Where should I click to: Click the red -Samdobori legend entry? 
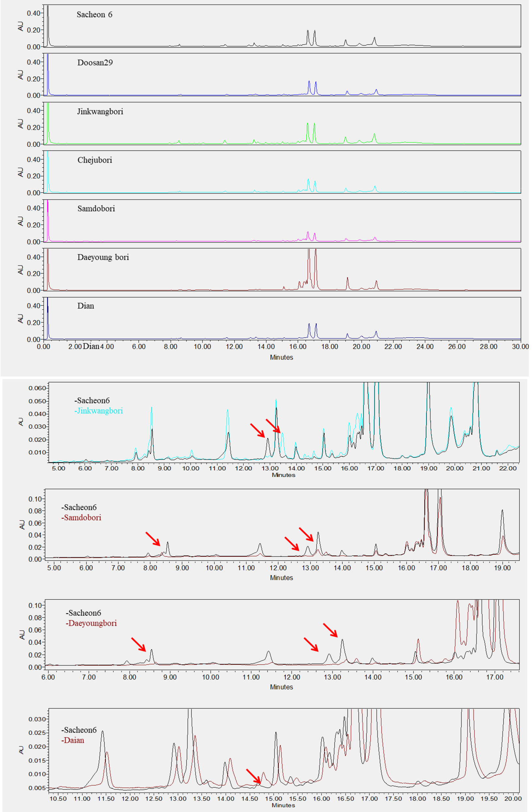pyautogui.click(x=81, y=518)
